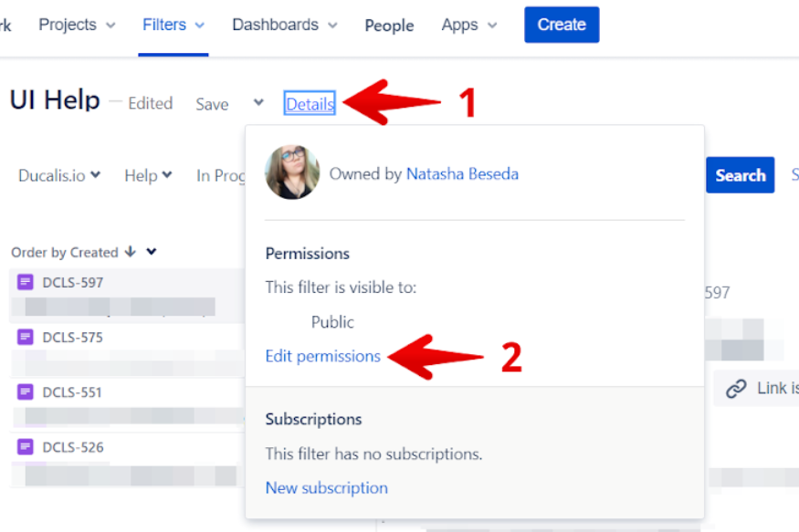Image resolution: width=799 pixels, height=532 pixels.
Task: Click the issue type icon beside DCLS-597
Action: 24,282
